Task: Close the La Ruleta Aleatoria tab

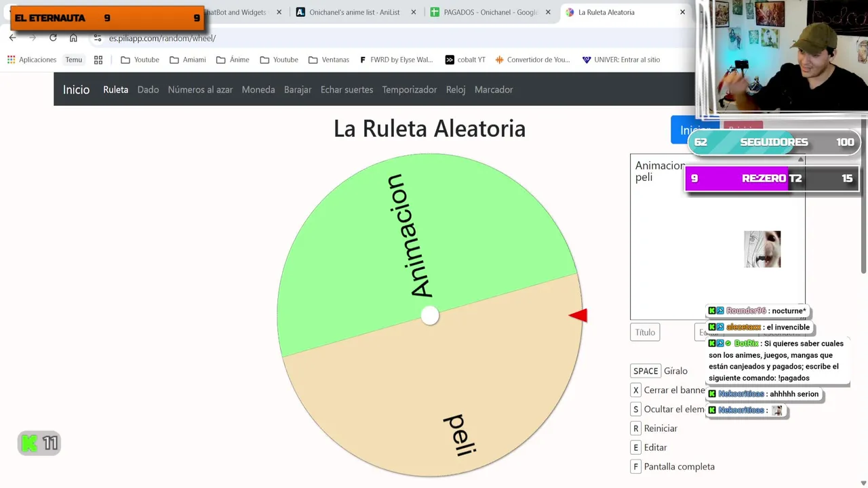Action: tap(682, 12)
